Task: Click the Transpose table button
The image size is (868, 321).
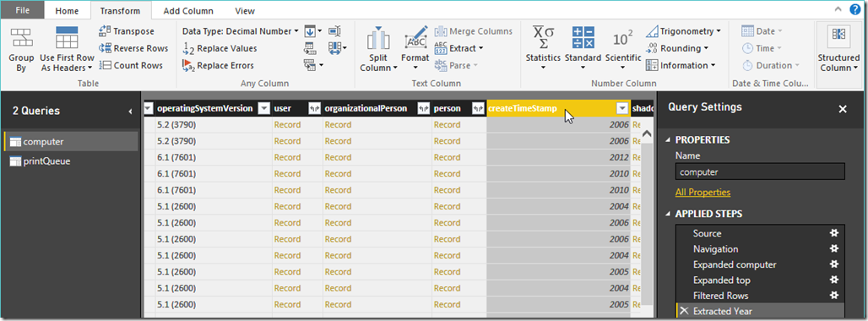Action: (126, 31)
